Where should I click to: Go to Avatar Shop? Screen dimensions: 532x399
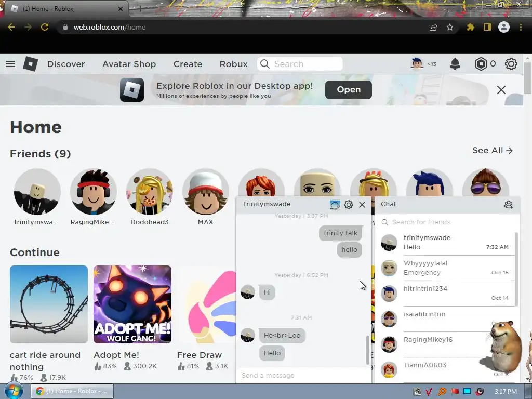(x=129, y=64)
